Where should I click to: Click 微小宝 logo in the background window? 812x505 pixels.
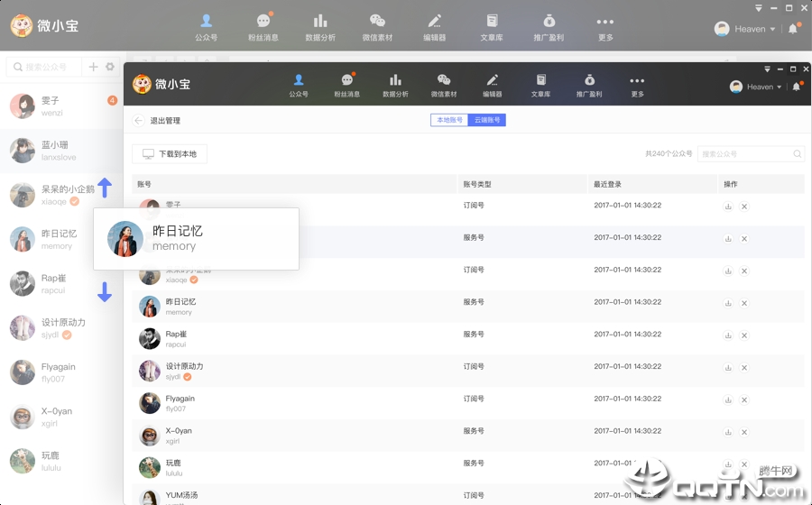44,25
